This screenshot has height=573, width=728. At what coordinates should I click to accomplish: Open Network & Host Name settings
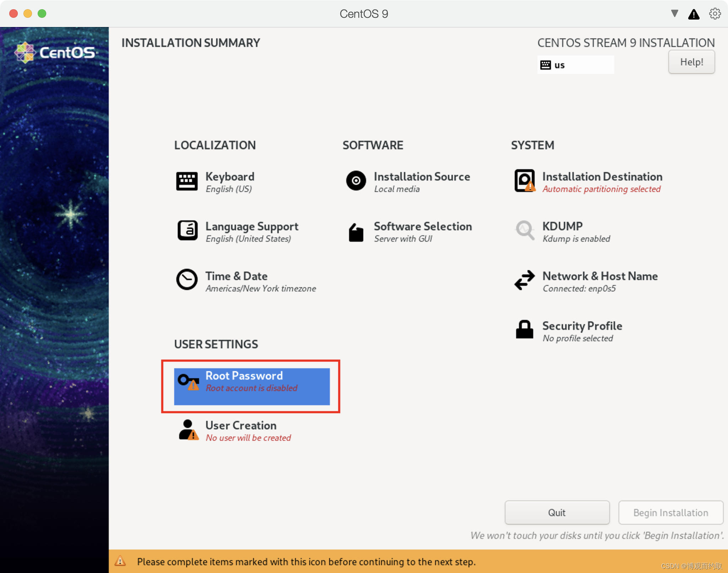[x=600, y=276]
